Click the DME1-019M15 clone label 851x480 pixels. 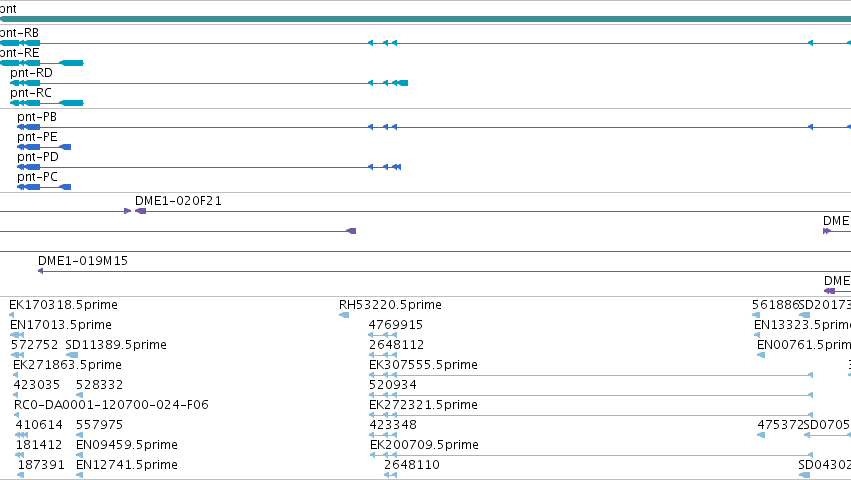pos(83,261)
